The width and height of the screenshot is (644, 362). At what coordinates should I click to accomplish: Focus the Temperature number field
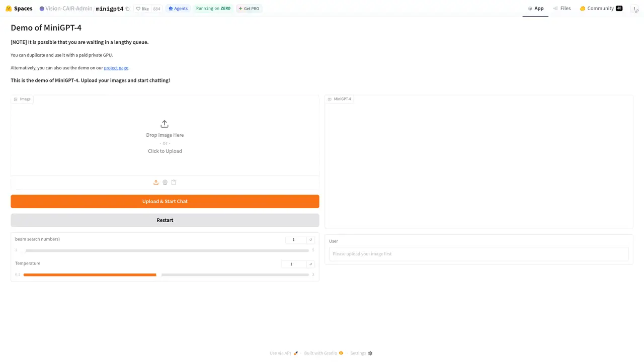tap(294, 264)
